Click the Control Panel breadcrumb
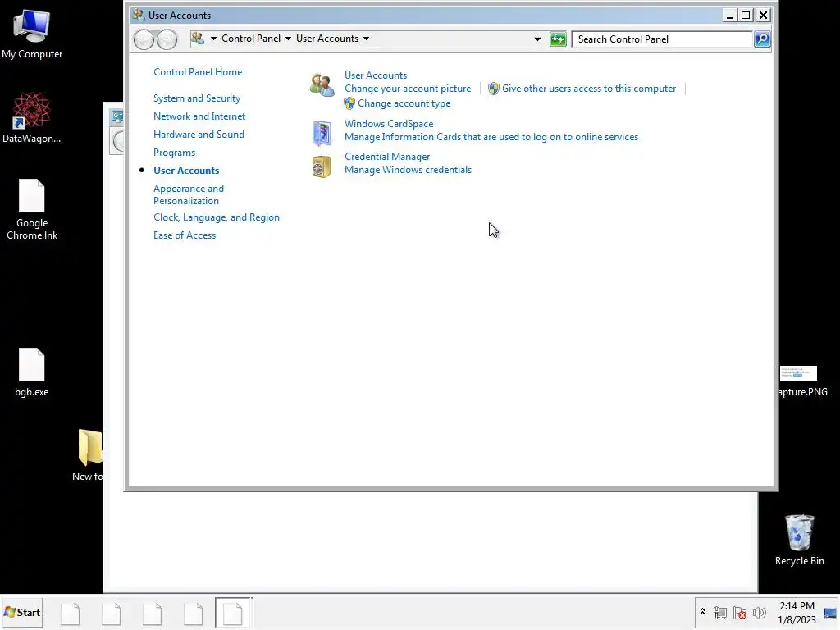The height and width of the screenshot is (630, 840). coord(251,39)
